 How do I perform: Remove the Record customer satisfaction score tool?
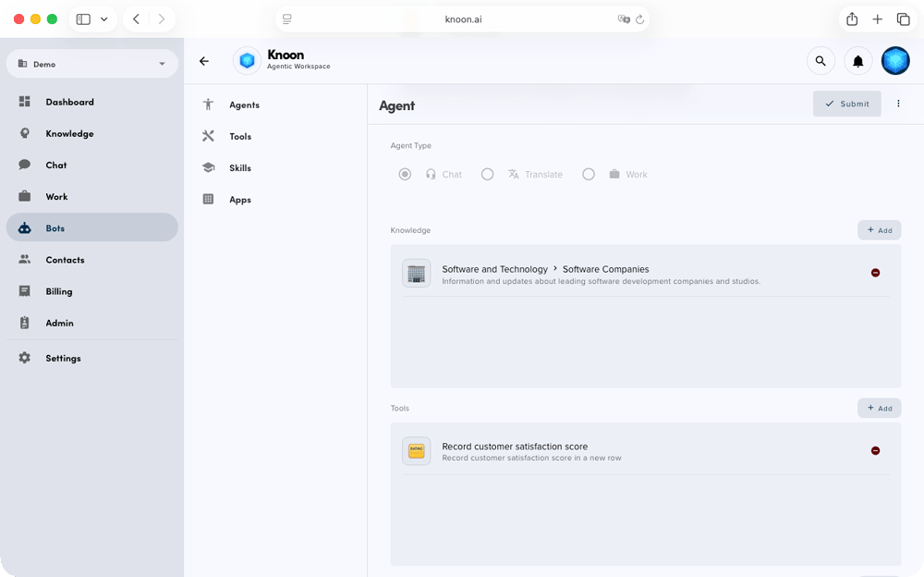tap(875, 450)
